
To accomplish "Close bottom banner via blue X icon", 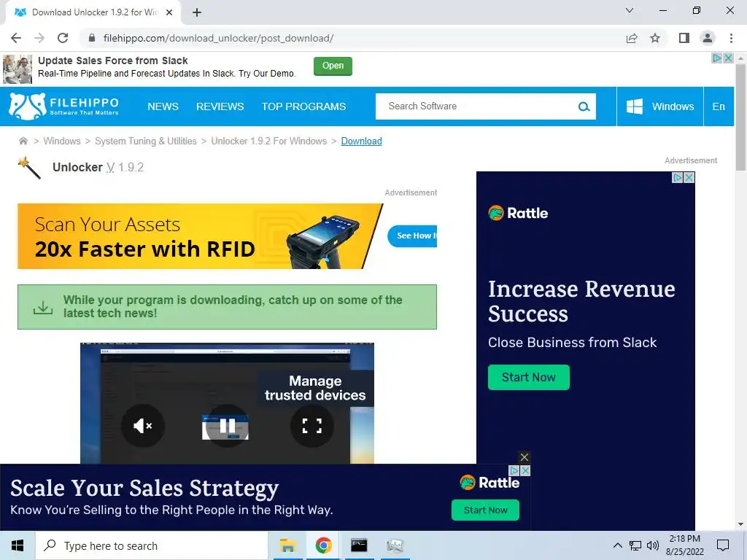I will [525, 470].
